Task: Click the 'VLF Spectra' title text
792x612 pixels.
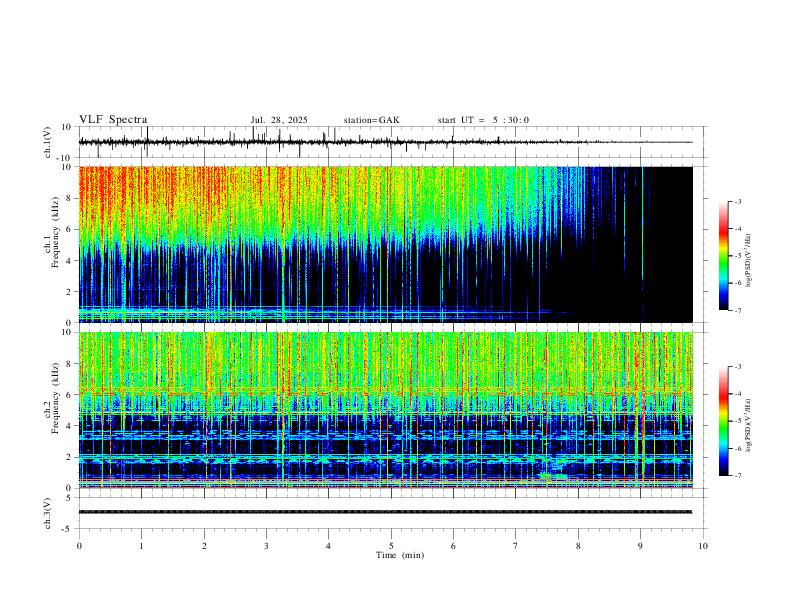Action: click(x=113, y=120)
